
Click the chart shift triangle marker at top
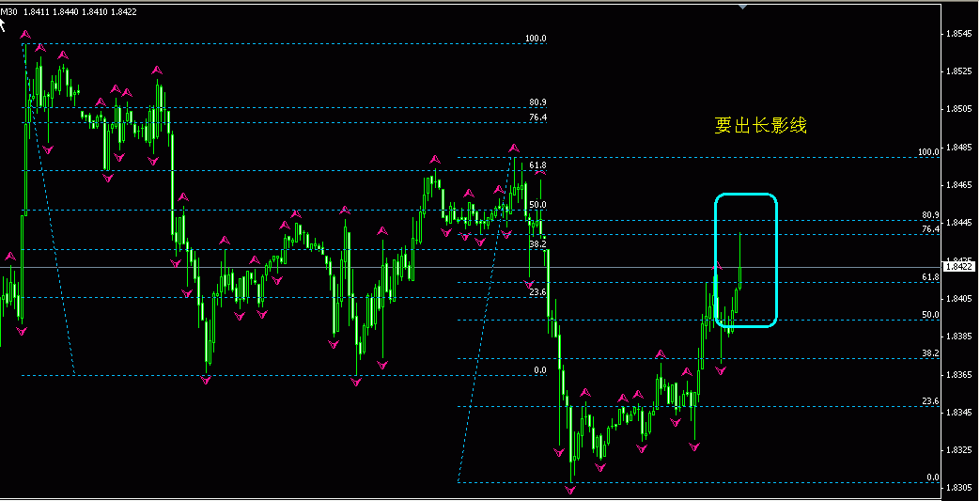tap(742, 7)
